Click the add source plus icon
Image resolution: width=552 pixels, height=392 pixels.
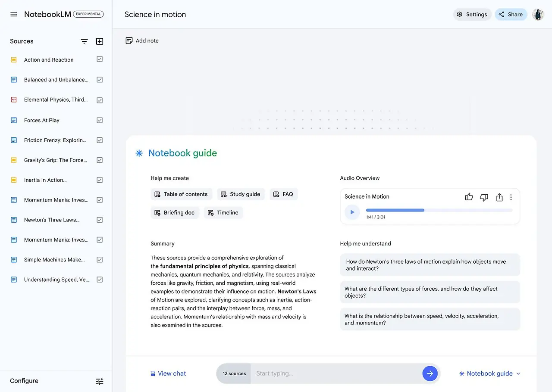pyautogui.click(x=100, y=41)
